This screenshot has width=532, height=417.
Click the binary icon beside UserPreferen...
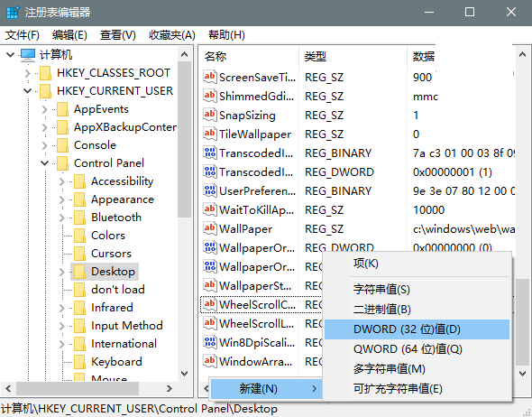[210, 190]
